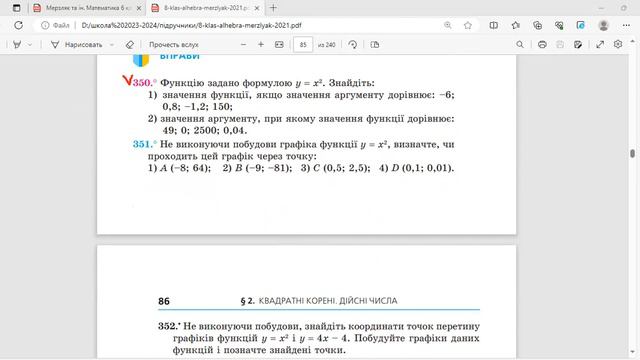Viewport: 640px width, 360px height.
Task: Open PDF viewer settings gear
Action: pyautogui.click(x=618, y=44)
